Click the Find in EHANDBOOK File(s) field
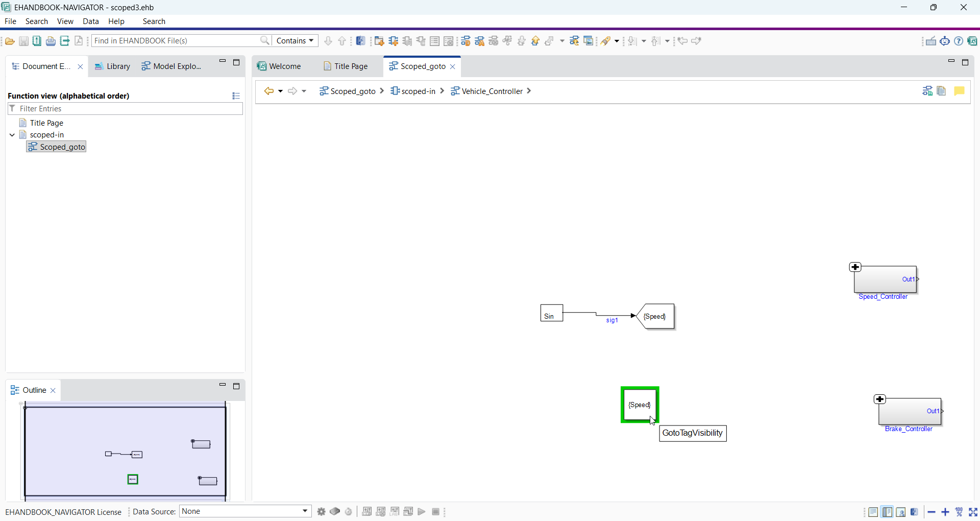This screenshot has width=980, height=521. pyautogui.click(x=176, y=40)
